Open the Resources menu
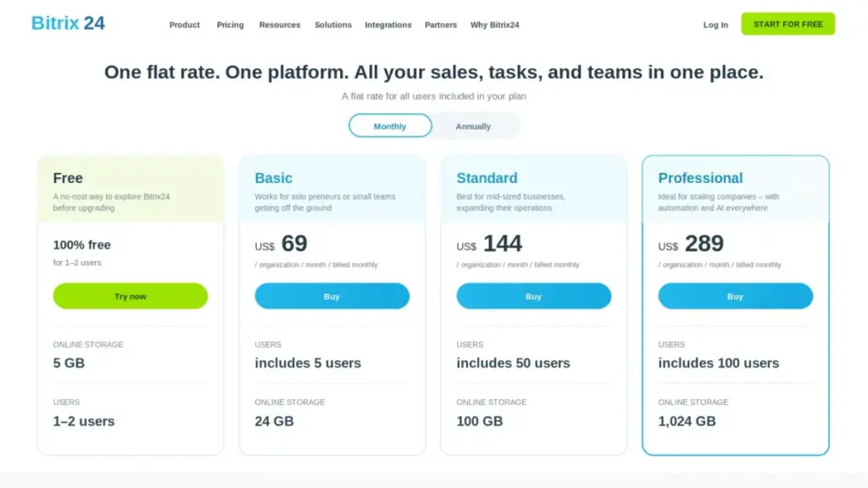Image resolution: width=868 pixels, height=488 pixels. pyautogui.click(x=280, y=25)
